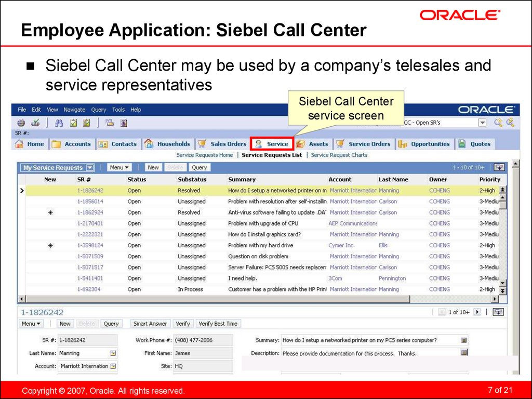Screen dimensions: 532x399
Task: Click the keyboard-with-checkmark toolbar icon
Action: click(35, 123)
